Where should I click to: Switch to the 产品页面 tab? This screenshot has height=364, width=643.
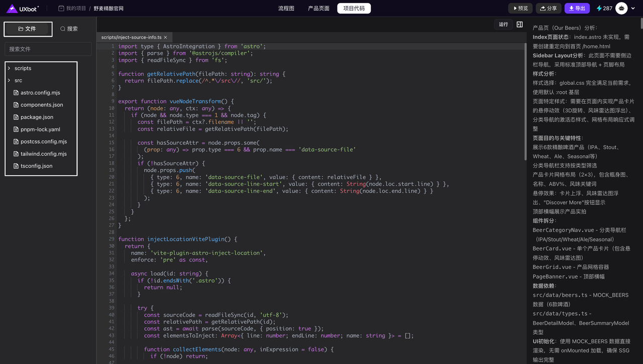pyautogui.click(x=318, y=9)
